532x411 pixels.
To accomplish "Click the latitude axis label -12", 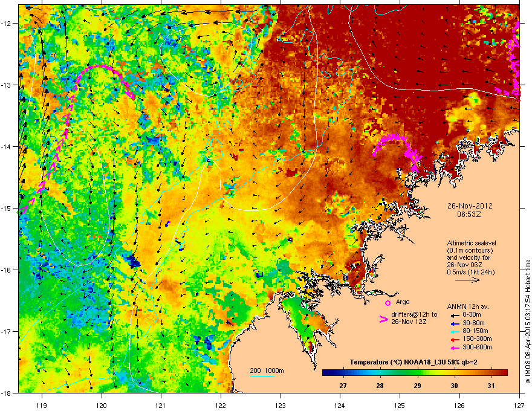I will [6, 24].
